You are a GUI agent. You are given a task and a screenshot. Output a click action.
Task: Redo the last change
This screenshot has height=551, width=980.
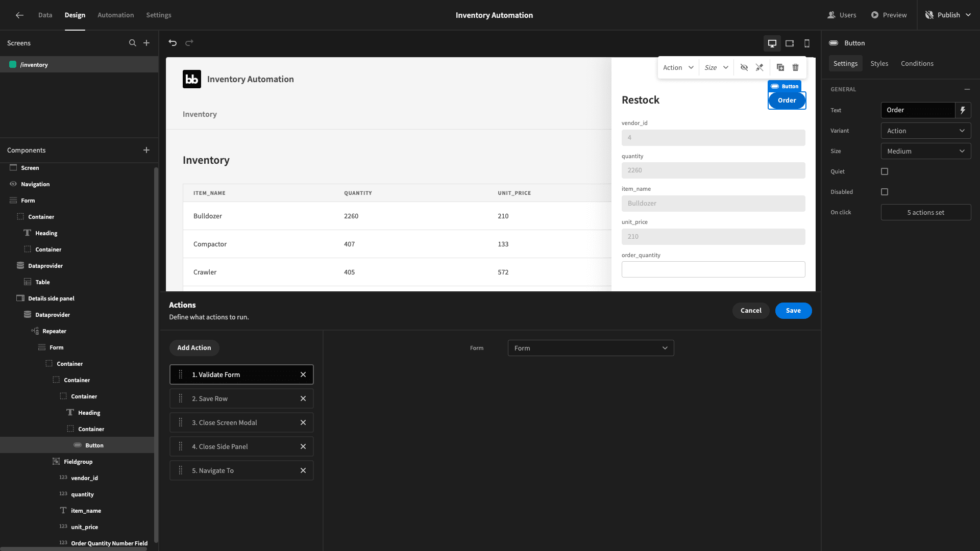click(x=189, y=43)
